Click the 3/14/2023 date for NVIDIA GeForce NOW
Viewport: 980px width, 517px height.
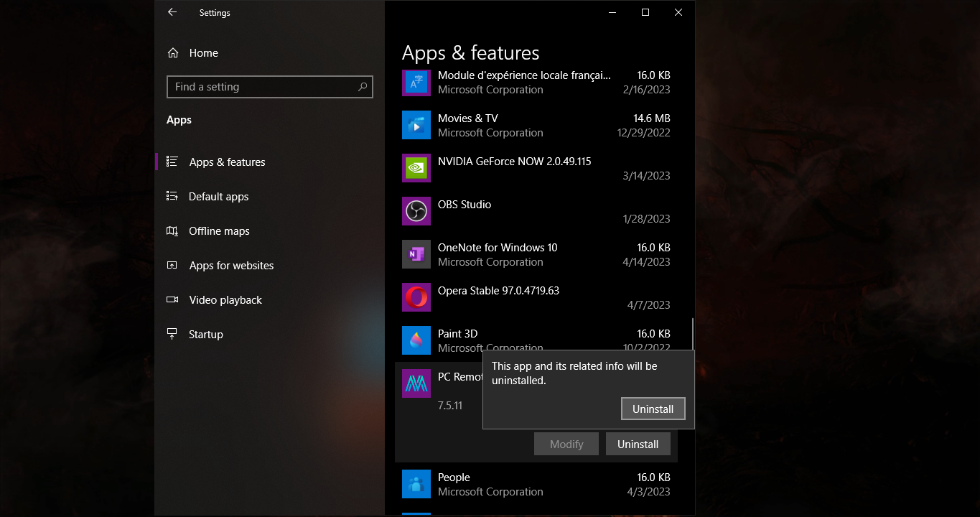[x=646, y=176]
